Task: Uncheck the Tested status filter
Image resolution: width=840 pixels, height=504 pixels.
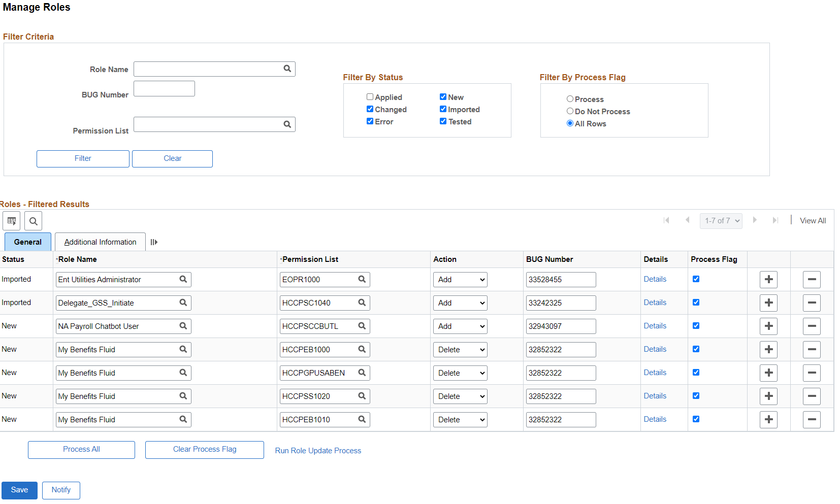Action: [443, 121]
